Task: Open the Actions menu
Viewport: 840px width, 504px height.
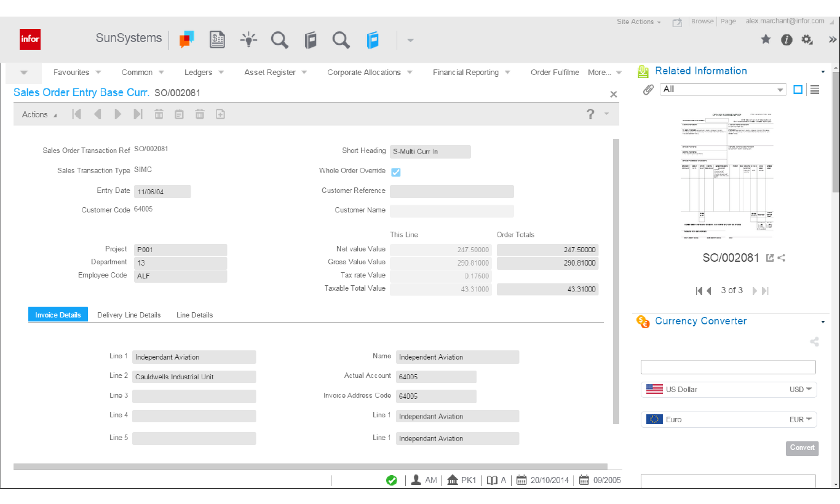Action: pyautogui.click(x=39, y=114)
